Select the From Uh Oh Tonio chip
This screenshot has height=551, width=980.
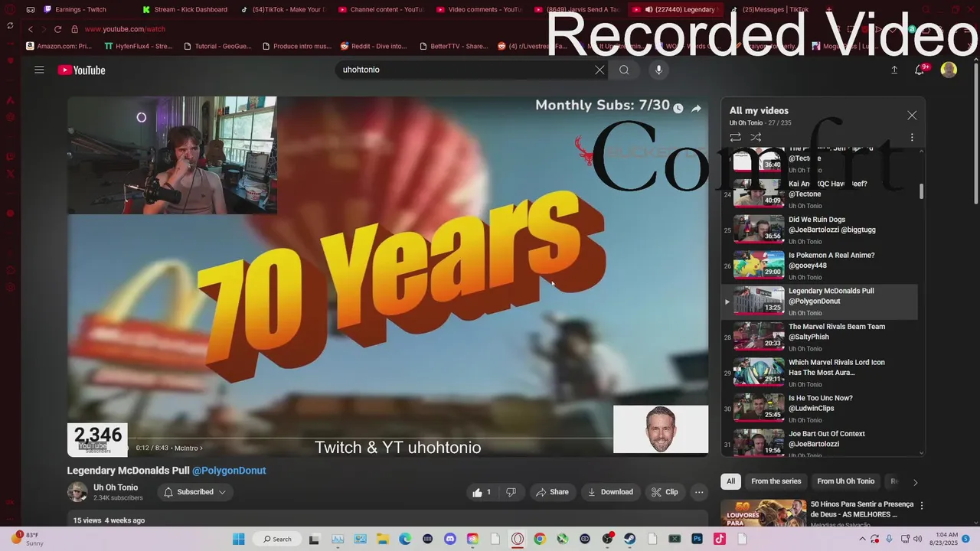pyautogui.click(x=845, y=481)
